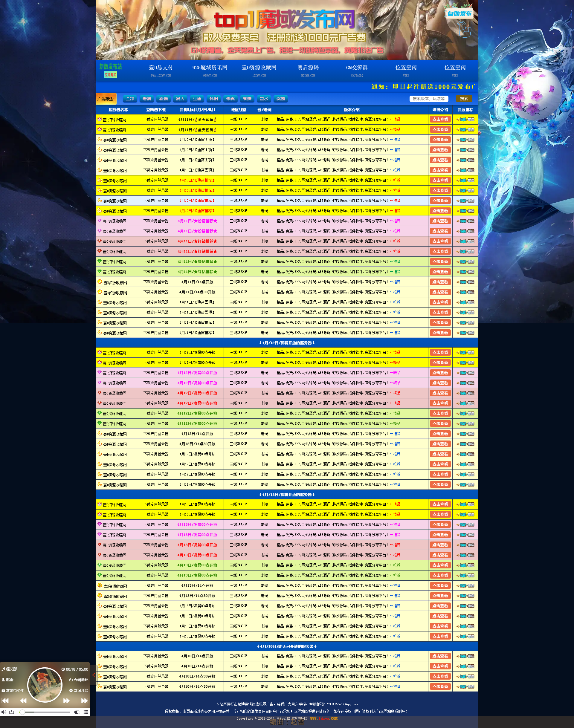Collapse the music player with red arrow

click(94, 675)
